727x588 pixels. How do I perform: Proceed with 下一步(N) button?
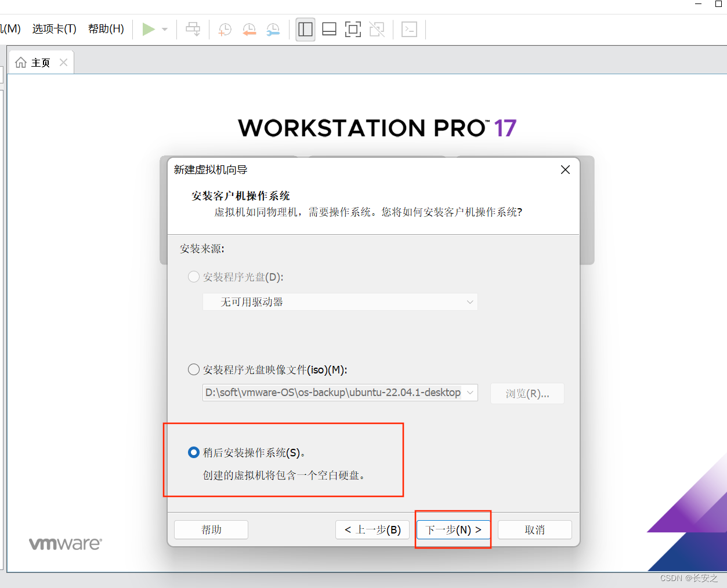tap(454, 529)
